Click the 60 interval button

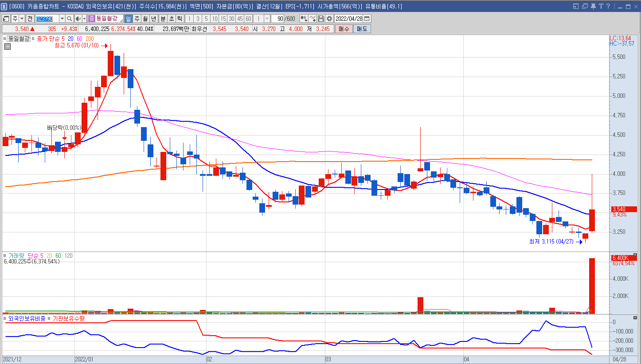248,19
